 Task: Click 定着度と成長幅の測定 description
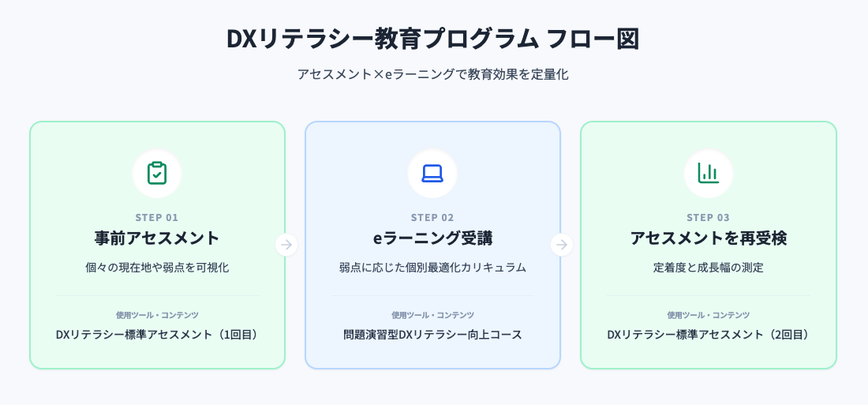coord(708,268)
